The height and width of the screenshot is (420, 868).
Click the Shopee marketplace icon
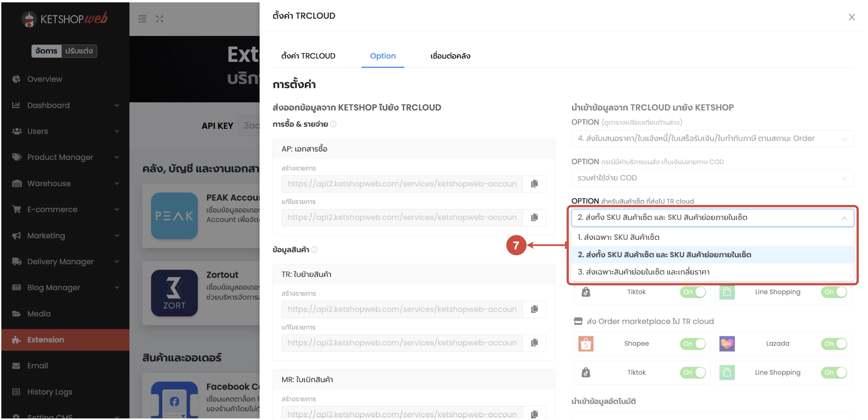point(586,344)
